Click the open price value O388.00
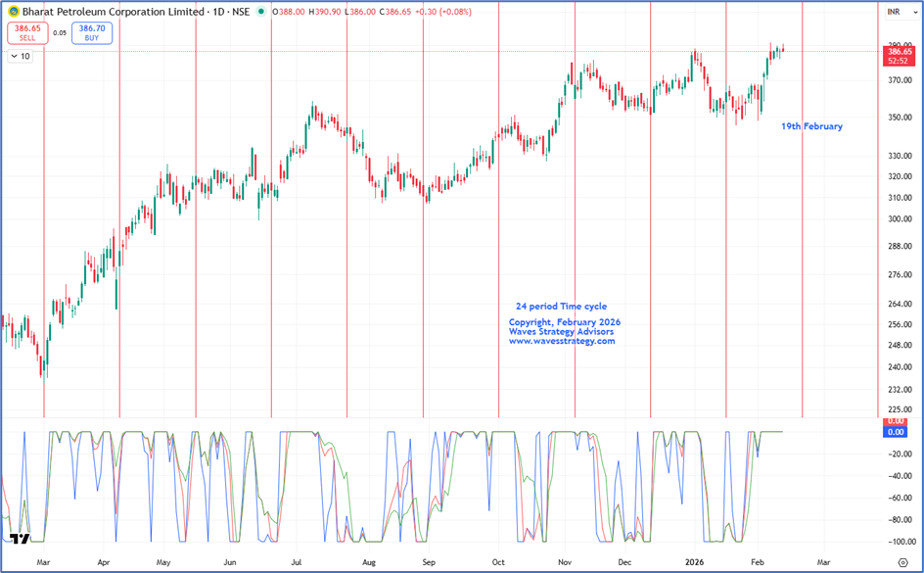Viewport: 924px width, 573px height. pyautogui.click(x=289, y=12)
